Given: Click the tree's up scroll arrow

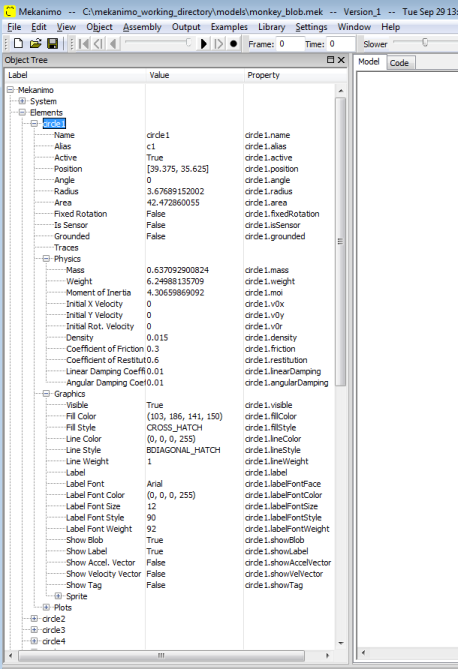Looking at the screenshot, I should (x=341, y=91).
